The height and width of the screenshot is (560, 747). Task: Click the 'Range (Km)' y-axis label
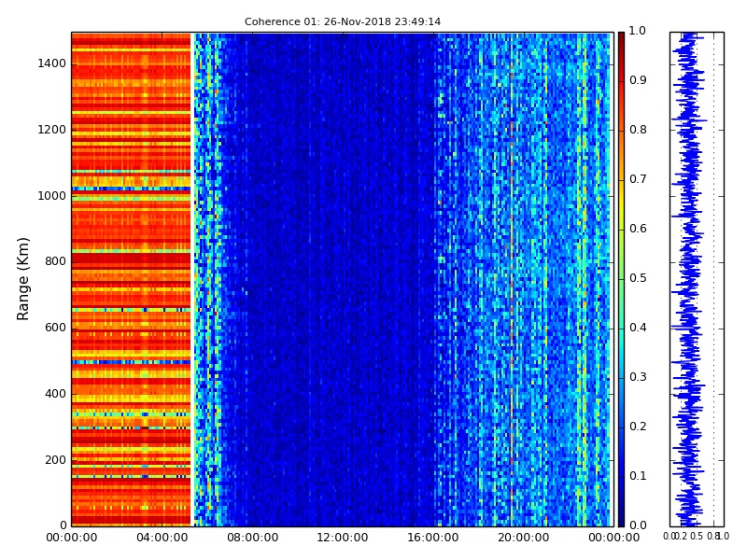coord(22,279)
